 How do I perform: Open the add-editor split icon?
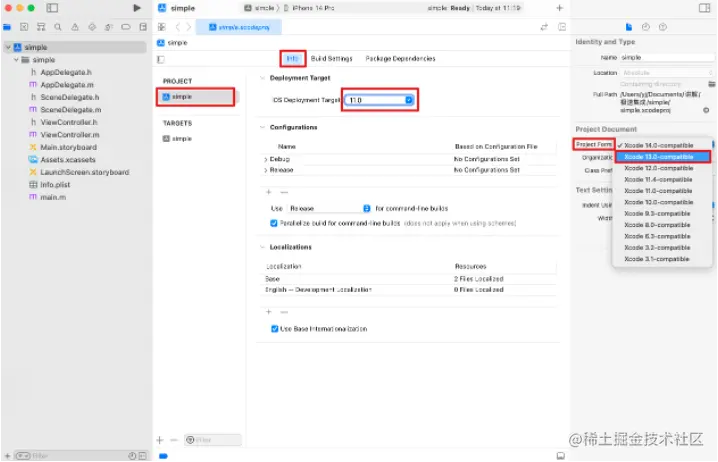tap(562, 27)
